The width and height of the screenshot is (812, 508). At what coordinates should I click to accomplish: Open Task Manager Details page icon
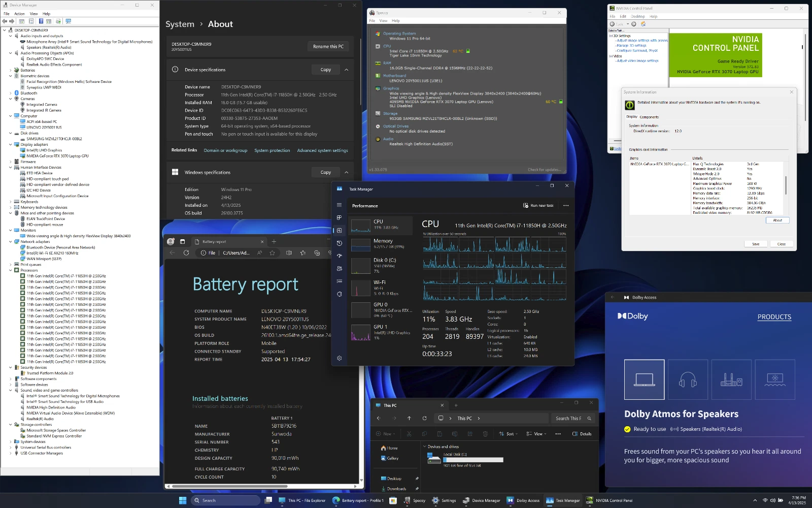point(339,281)
